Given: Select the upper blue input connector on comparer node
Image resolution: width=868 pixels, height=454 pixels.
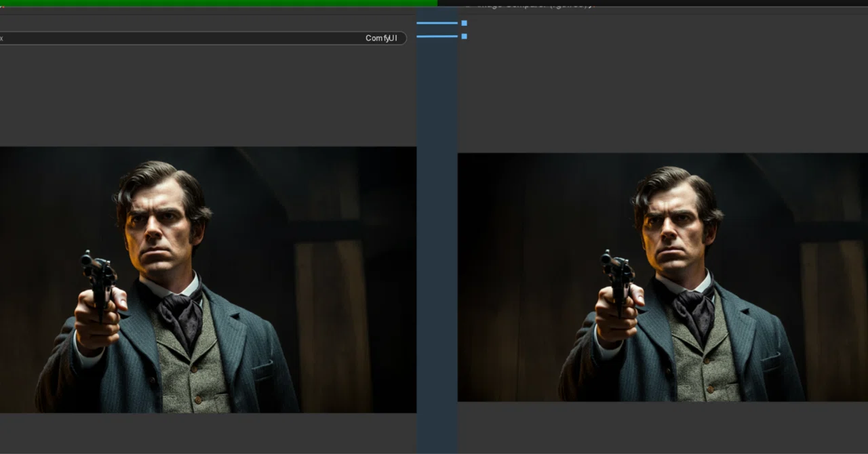Looking at the screenshot, I should (x=464, y=23).
